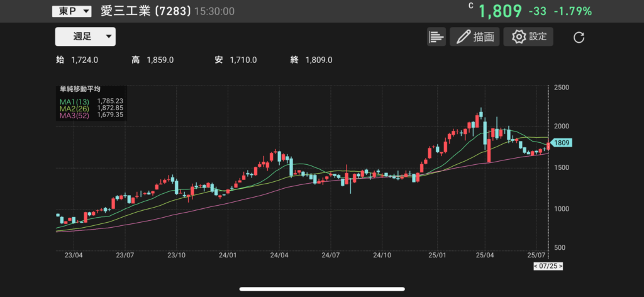Open the 東P market dropdown
This screenshot has height=297, width=644.
pos(72,11)
